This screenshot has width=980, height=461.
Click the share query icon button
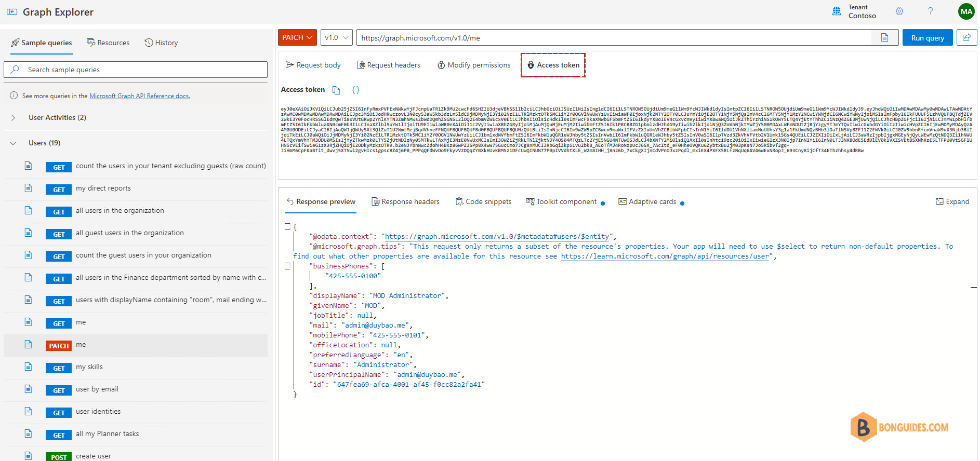pyautogui.click(x=966, y=37)
